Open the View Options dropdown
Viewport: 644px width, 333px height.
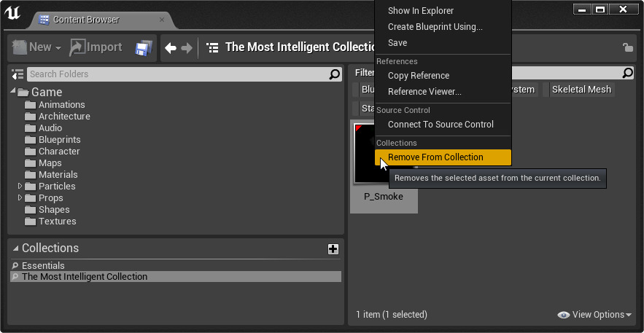(594, 315)
